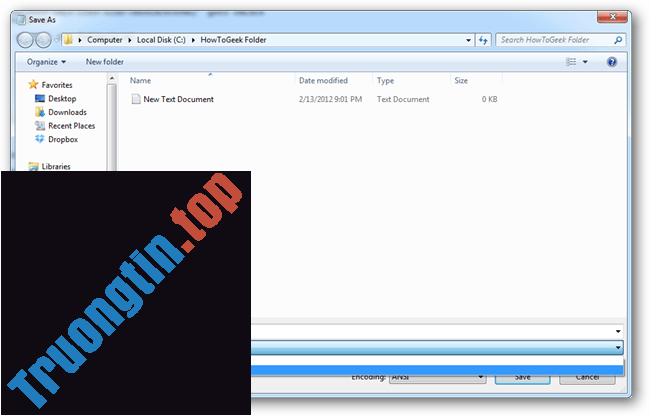Click the Save button
This screenshot has width=650, height=416.
point(522,377)
